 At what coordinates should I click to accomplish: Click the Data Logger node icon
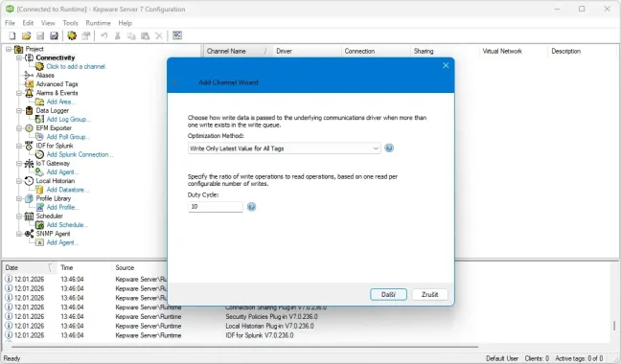click(x=29, y=110)
